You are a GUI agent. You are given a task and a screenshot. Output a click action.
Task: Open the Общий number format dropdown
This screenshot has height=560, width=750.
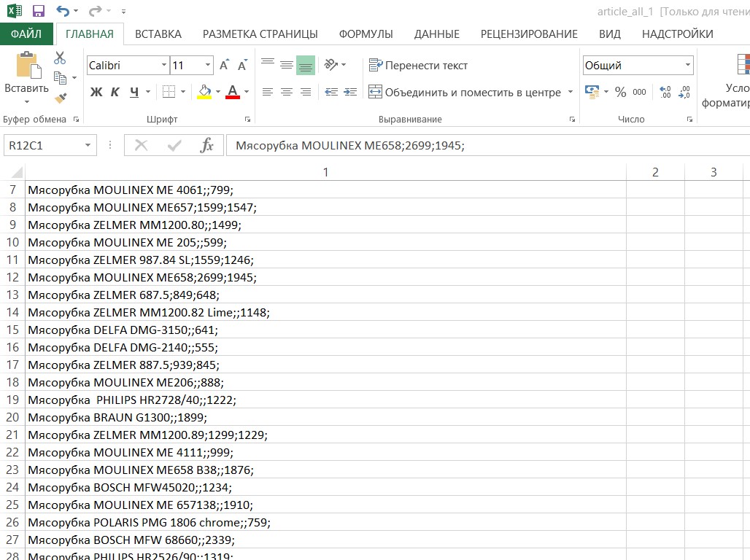tap(688, 65)
